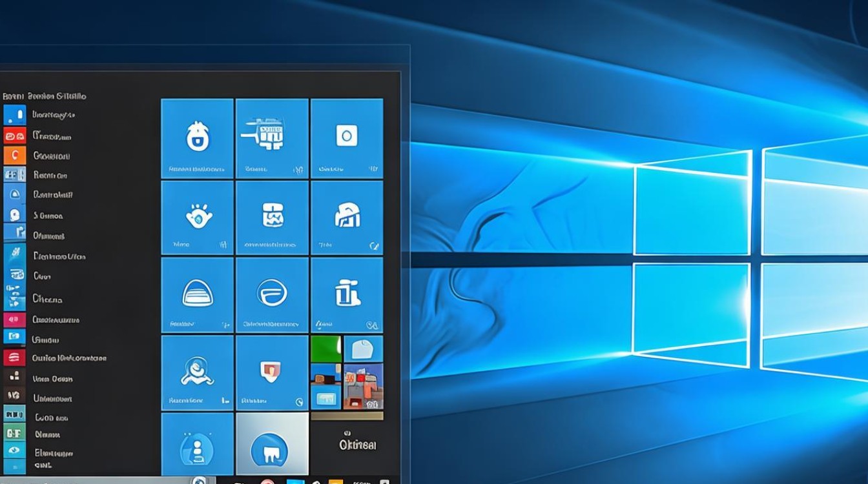Open the pink app icon in the list
The image size is (868, 484).
15,319
